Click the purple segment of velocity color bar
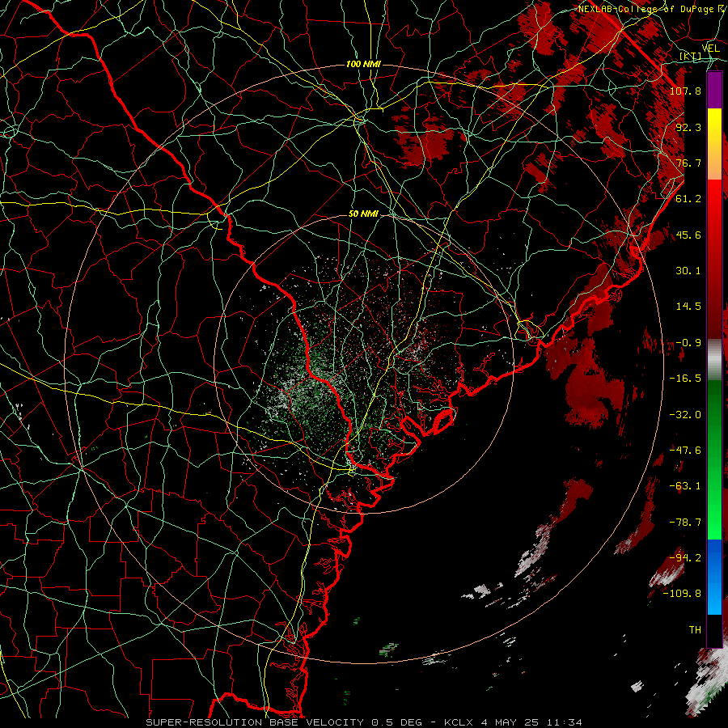Image resolution: width=728 pixels, height=728 pixels. pyautogui.click(x=714, y=90)
